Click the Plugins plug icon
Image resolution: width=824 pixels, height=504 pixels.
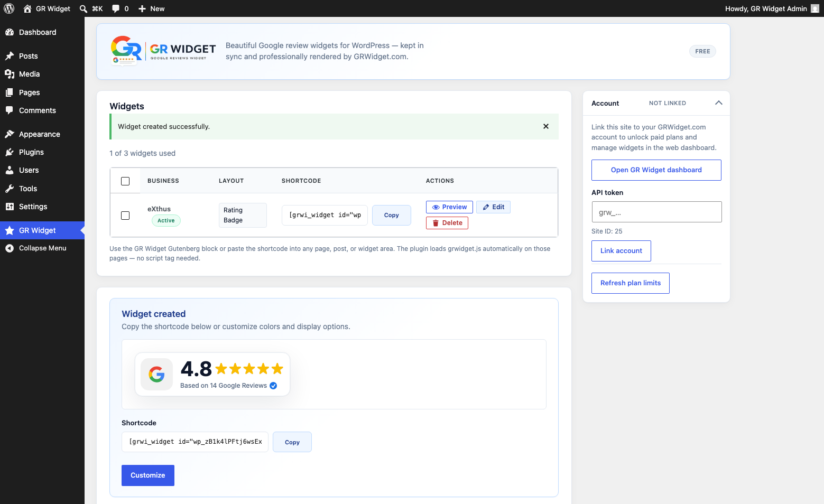pyautogui.click(x=10, y=152)
